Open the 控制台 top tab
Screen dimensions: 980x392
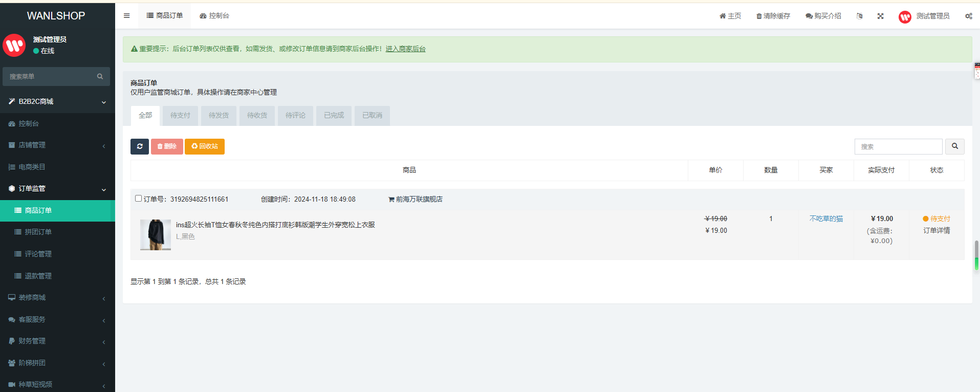click(214, 16)
